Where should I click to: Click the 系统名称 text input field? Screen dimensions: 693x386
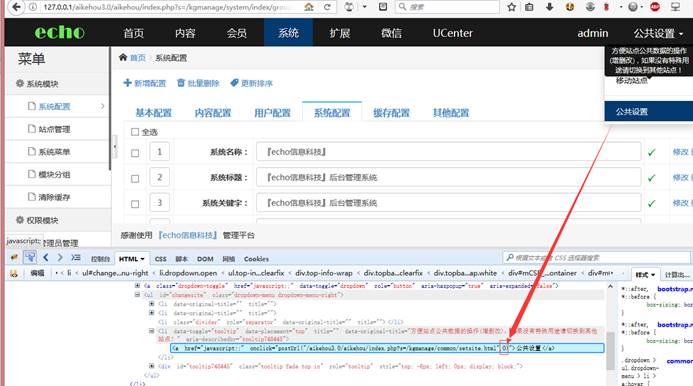[448, 152]
